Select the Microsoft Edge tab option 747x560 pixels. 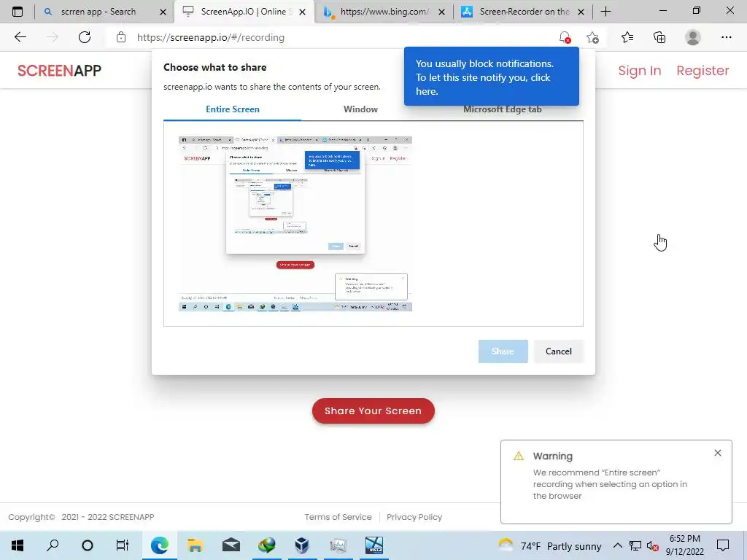tap(502, 110)
